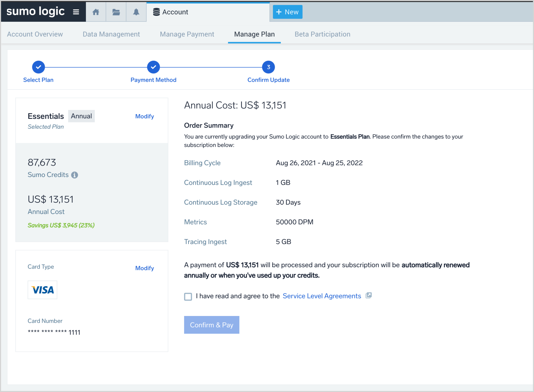Modify the card payment details

[144, 268]
